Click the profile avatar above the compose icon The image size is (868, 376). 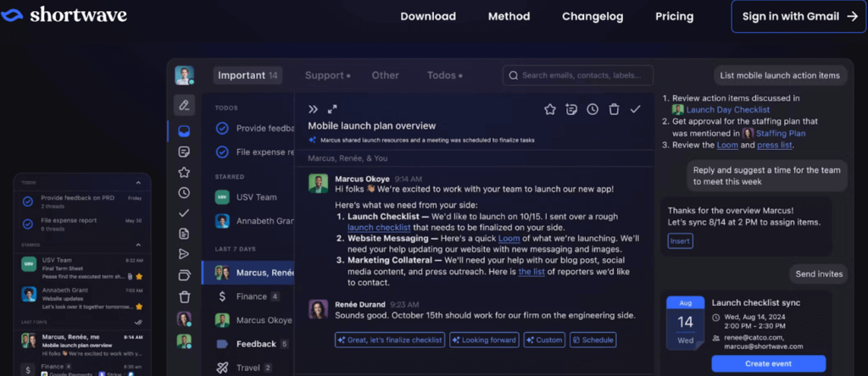(x=184, y=75)
